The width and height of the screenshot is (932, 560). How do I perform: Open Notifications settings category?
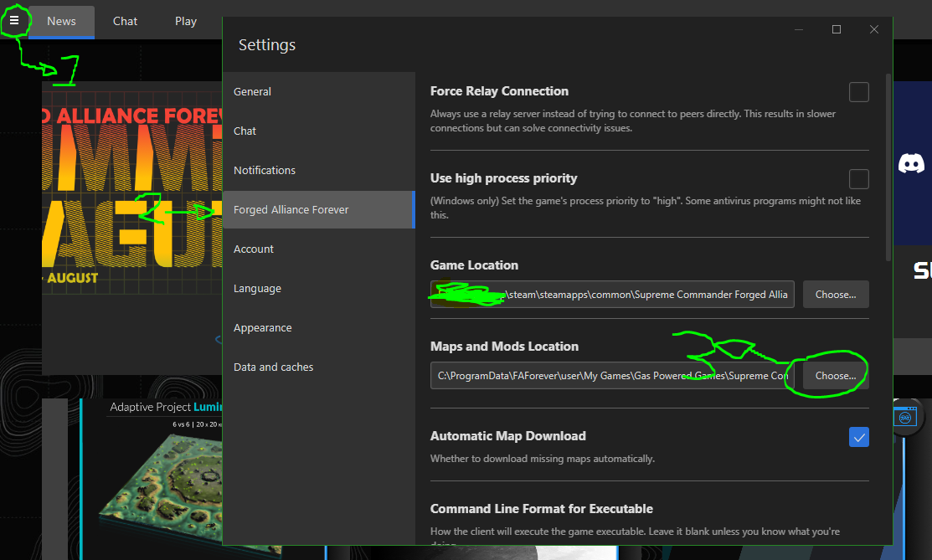(318, 170)
